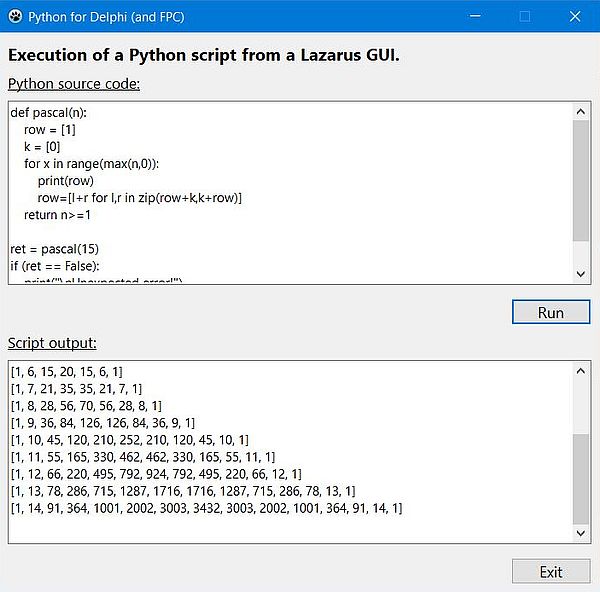Click the line containing 'zip(row+k,k+row)'
The image size is (600, 592).
point(140,198)
